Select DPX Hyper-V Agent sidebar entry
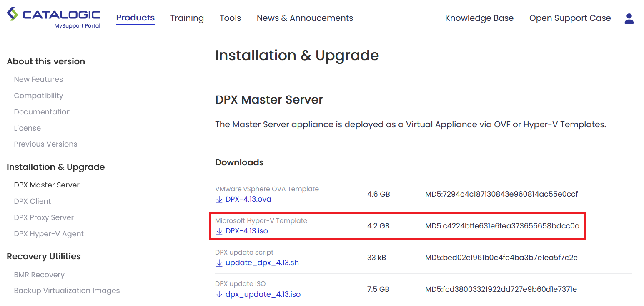This screenshot has height=306, width=644. tap(49, 234)
